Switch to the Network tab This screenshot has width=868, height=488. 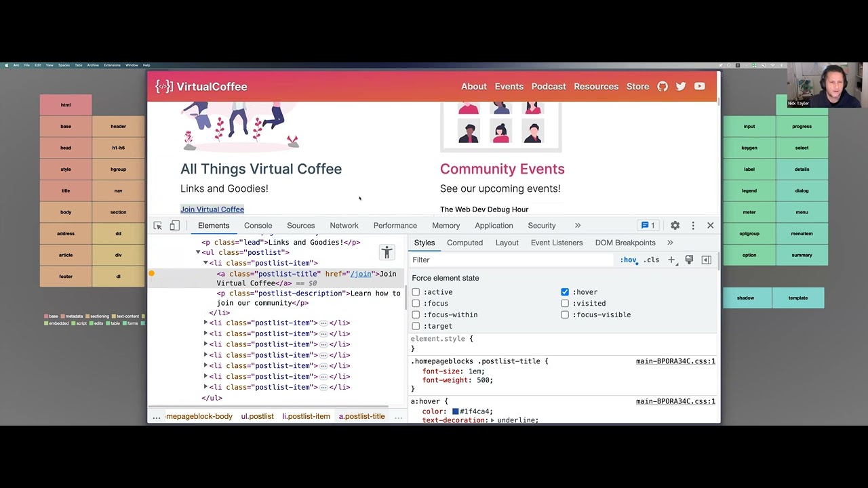pos(344,226)
